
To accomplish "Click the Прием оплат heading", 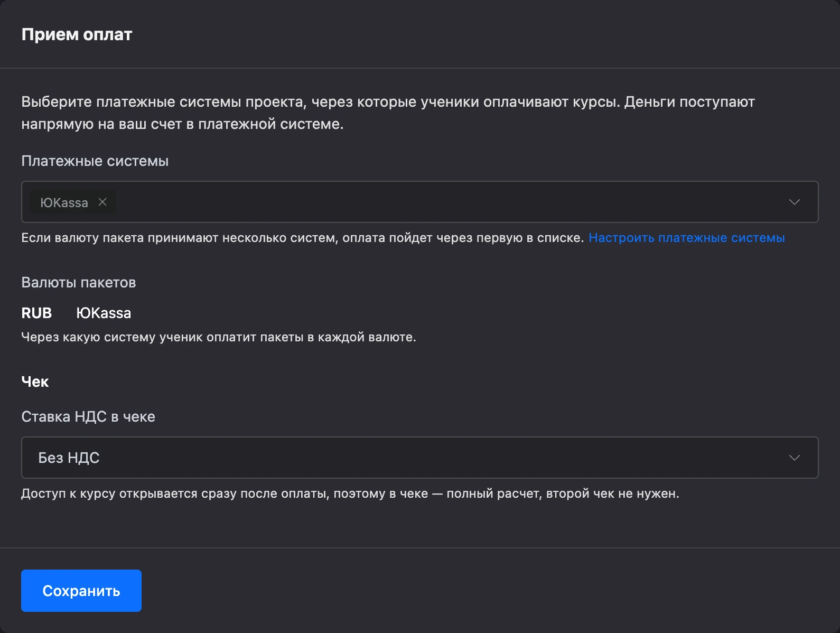I will 77,34.
